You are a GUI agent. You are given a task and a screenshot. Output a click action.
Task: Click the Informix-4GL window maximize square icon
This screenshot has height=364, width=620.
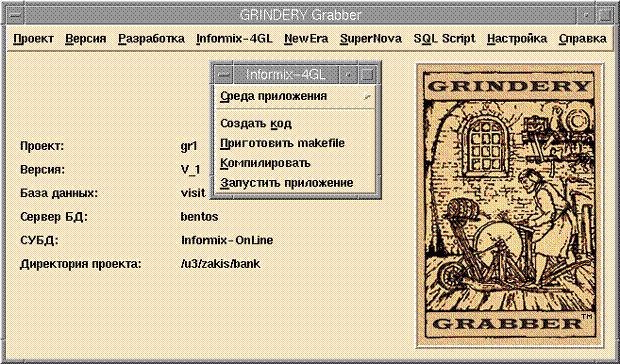click(367, 74)
